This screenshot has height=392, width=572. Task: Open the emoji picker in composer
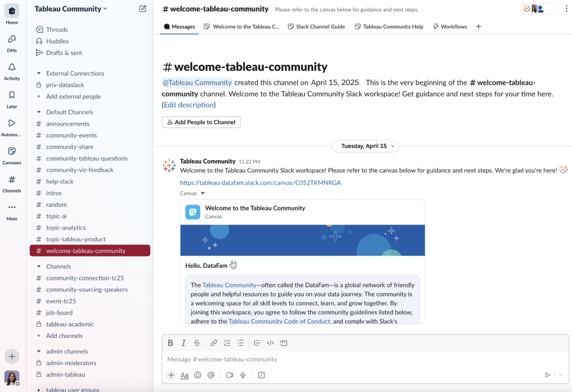pyautogui.click(x=198, y=375)
